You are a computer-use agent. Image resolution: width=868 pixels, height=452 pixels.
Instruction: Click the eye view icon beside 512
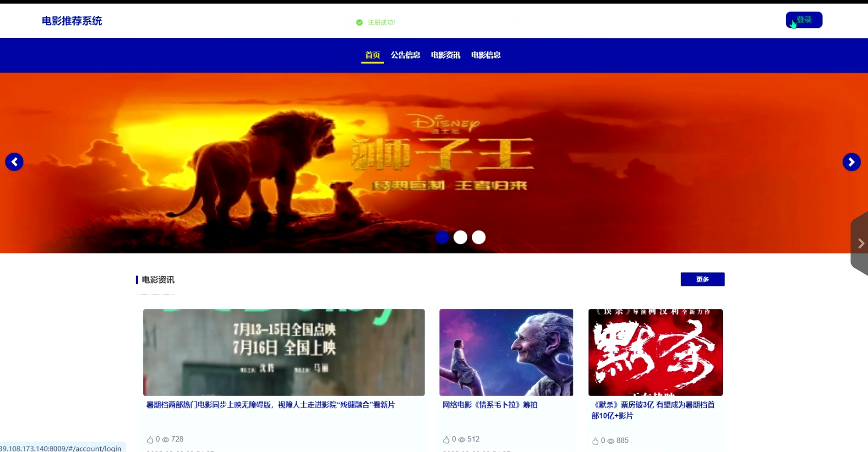[462, 440]
